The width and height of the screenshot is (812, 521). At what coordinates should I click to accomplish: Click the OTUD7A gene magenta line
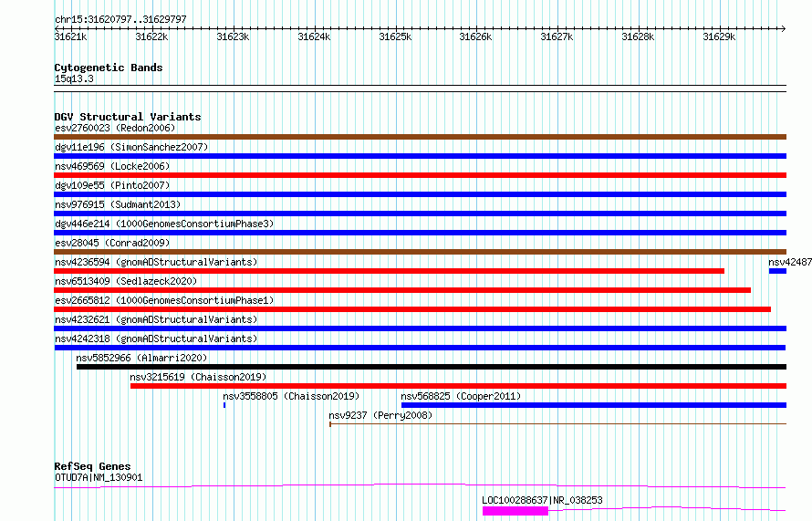(x=420, y=485)
